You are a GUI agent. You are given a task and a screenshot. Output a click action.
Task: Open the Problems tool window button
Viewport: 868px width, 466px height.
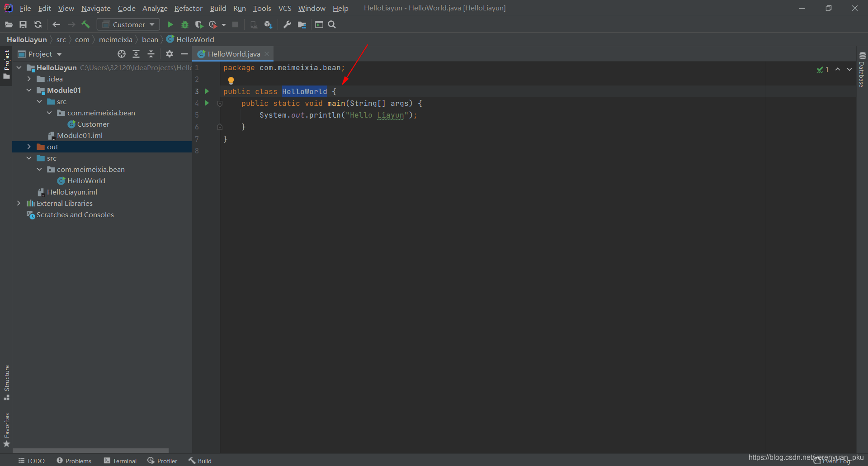(x=74, y=461)
